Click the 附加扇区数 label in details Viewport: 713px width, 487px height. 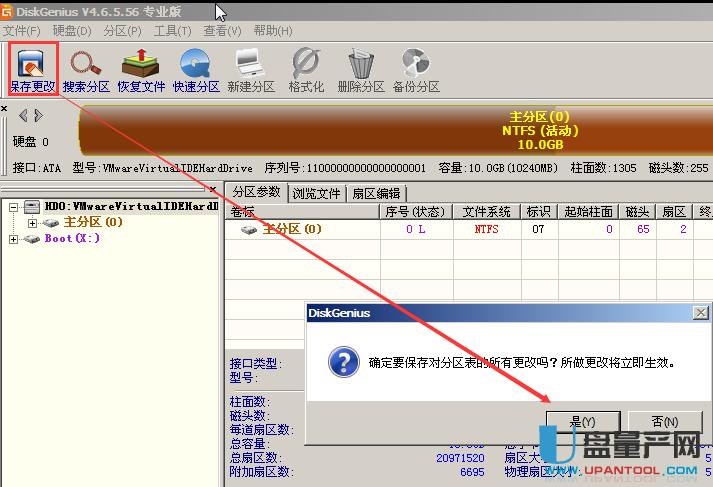(x=261, y=472)
